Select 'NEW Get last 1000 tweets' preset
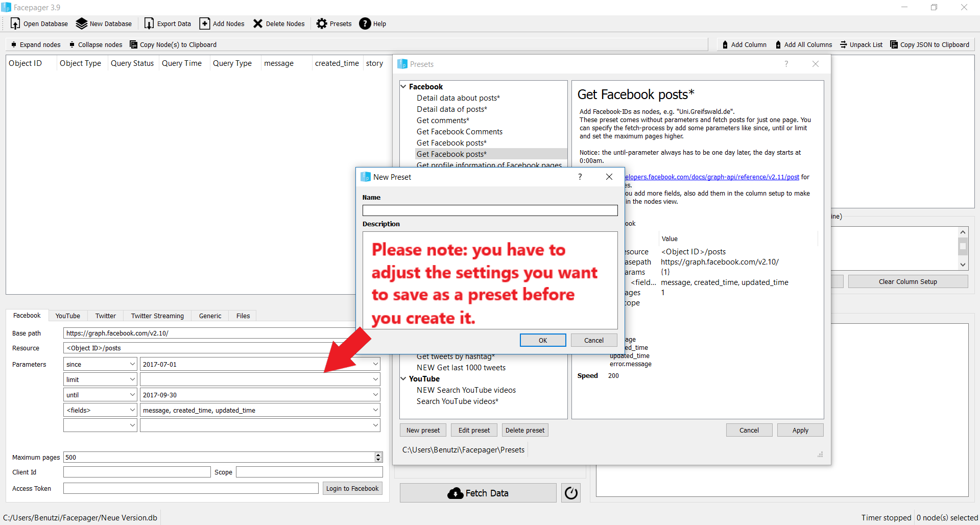The width and height of the screenshot is (980, 525). (461, 367)
